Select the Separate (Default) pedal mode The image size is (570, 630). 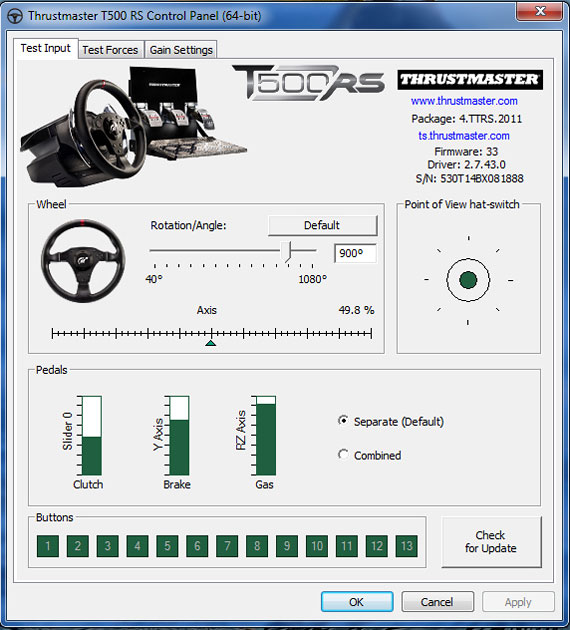click(x=392, y=421)
